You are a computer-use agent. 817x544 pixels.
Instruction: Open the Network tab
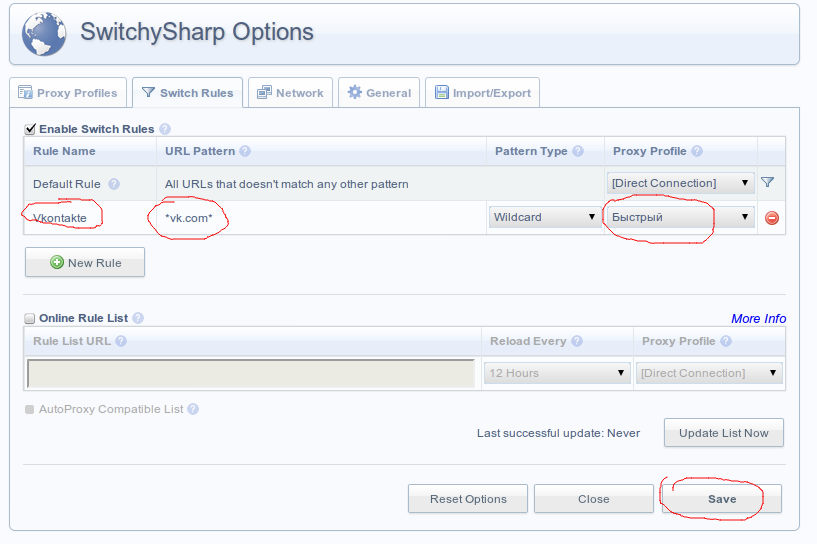click(x=290, y=93)
